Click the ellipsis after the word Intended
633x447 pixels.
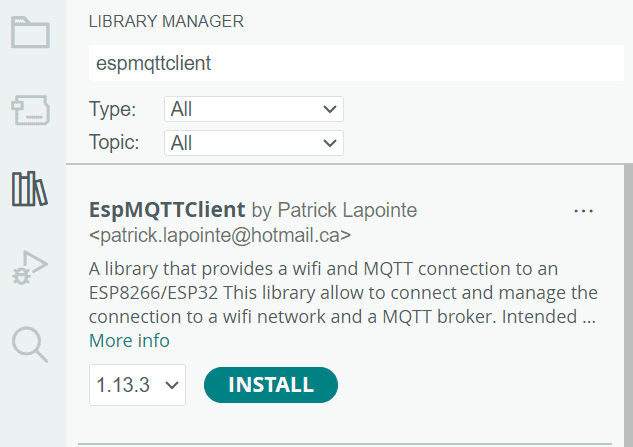[x=590, y=317]
